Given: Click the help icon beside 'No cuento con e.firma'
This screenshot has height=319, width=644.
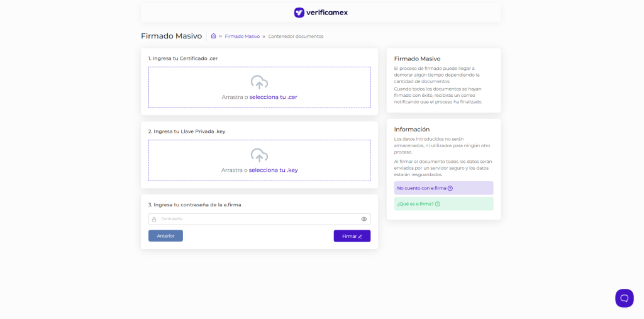Looking at the screenshot, I should (x=450, y=188).
